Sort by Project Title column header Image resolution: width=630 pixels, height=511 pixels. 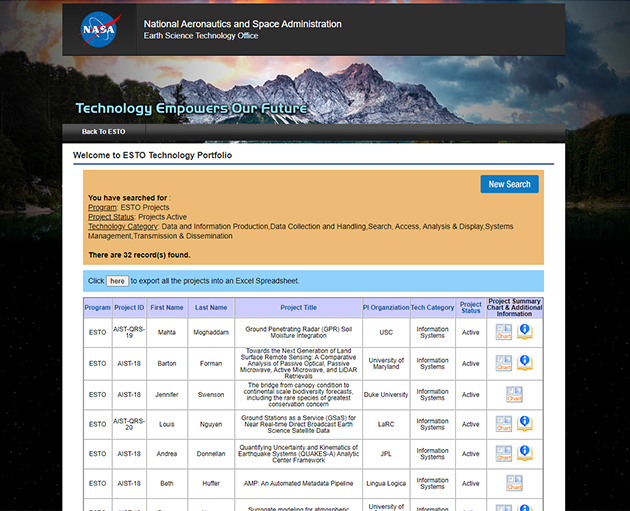(x=299, y=307)
